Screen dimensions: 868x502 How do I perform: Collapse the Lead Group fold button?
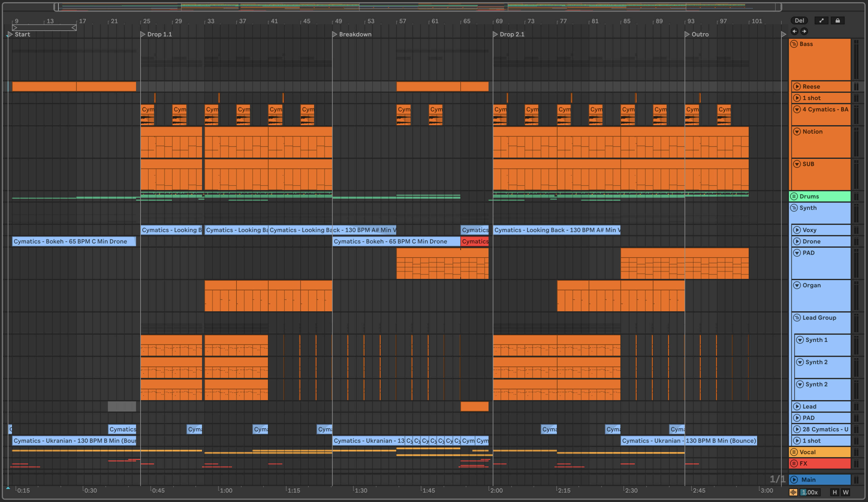click(x=797, y=318)
